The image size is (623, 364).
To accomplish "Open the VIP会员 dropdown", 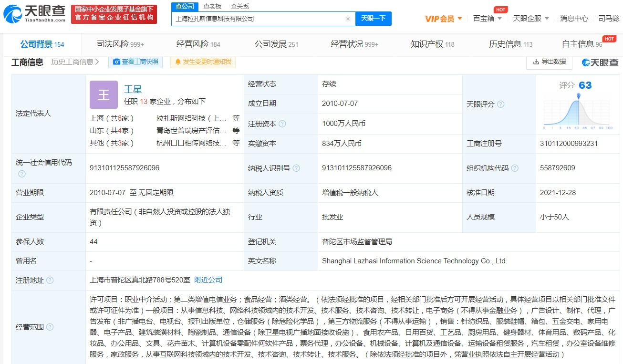I will [444, 19].
